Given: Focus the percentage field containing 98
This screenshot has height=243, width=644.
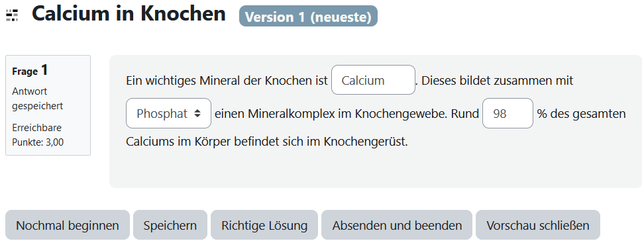Looking at the screenshot, I should click(x=508, y=113).
